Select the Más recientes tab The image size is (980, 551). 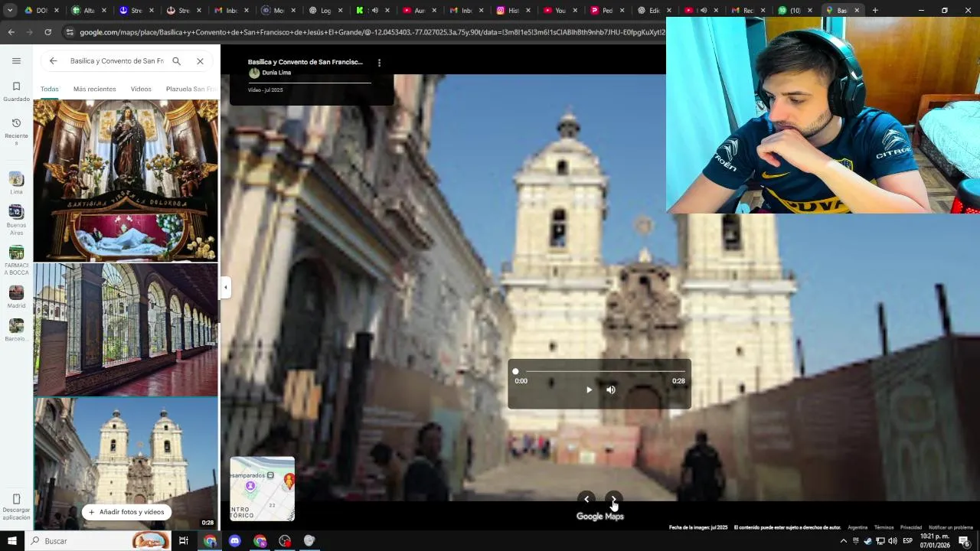pos(95,89)
